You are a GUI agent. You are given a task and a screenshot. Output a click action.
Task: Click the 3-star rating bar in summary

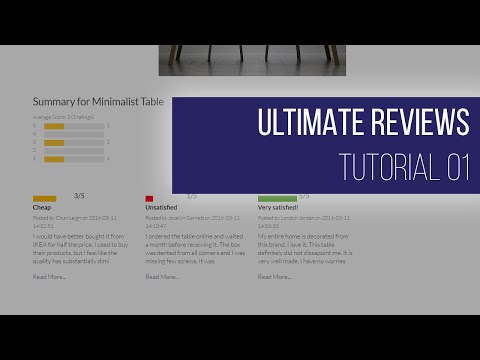[74, 143]
